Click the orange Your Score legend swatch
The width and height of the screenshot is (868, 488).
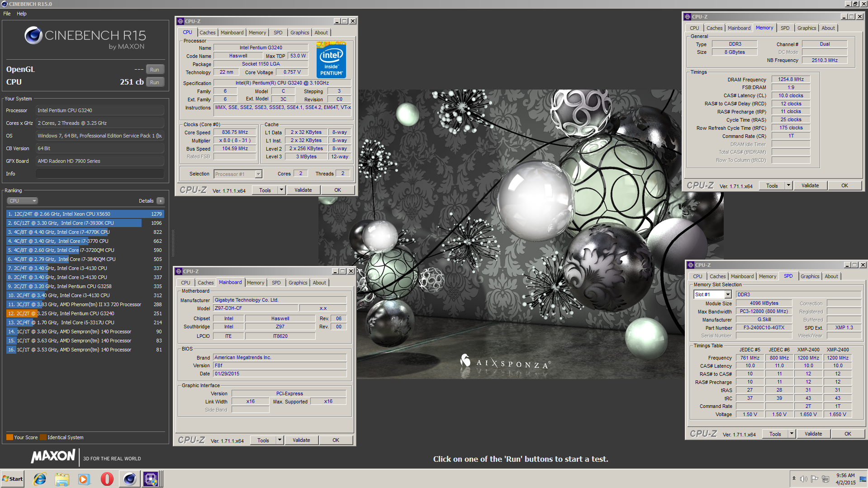point(9,437)
